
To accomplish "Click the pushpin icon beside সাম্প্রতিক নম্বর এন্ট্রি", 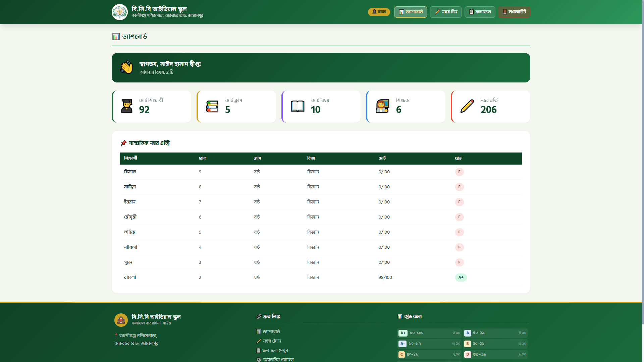I will (124, 143).
